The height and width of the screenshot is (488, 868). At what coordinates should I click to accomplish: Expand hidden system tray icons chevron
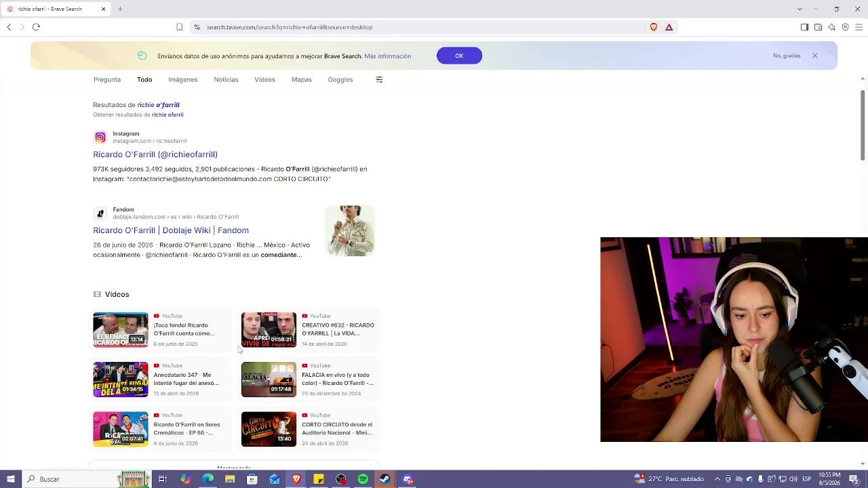[717, 479]
